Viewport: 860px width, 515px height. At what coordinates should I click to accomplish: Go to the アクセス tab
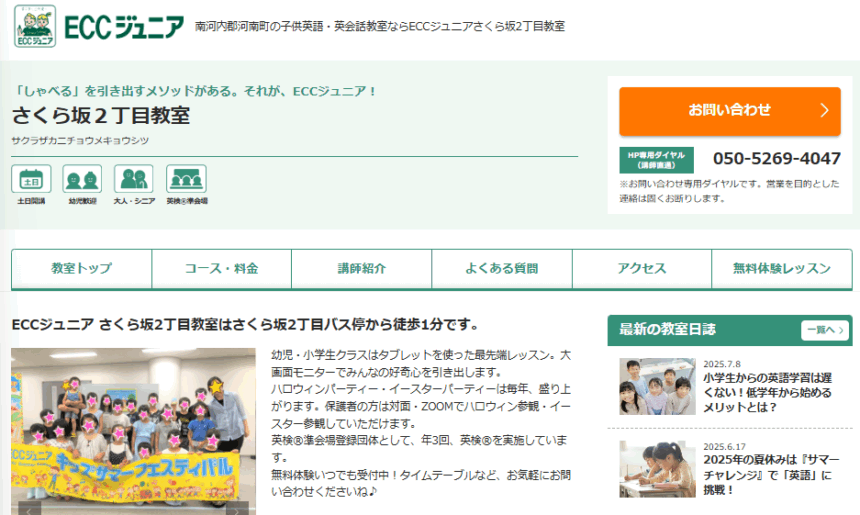[642, 269]
